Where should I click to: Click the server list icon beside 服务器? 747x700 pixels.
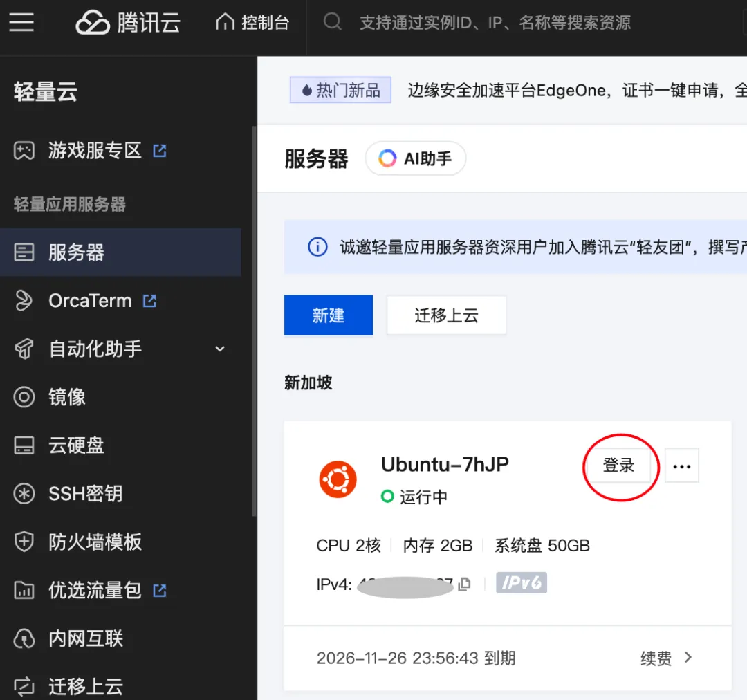(24, 252)
